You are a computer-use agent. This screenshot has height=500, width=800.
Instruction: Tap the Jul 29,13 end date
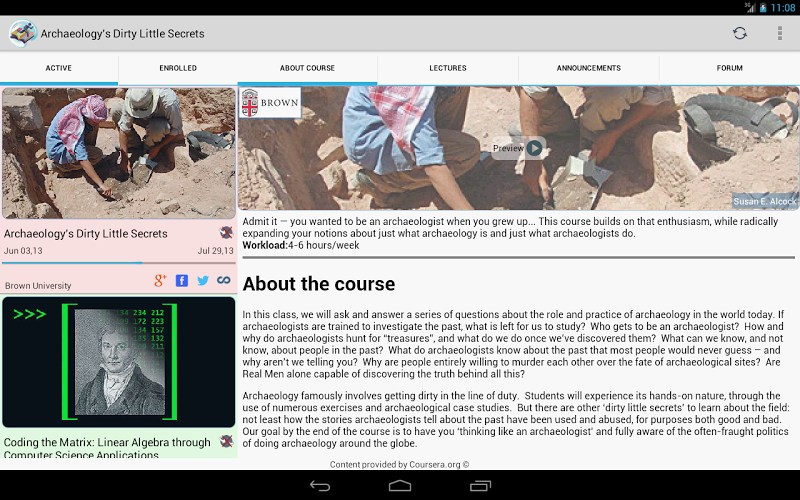[215, 251]
